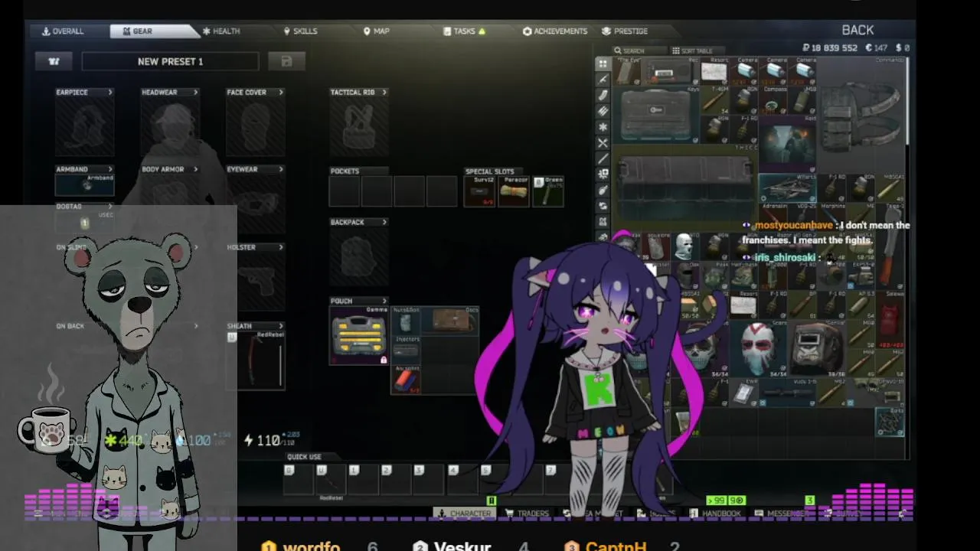Image resolution: width=980 pixels, height=551 pixels.
Task: Select the Camera item next to Resort map
Action: click(743, 71)
